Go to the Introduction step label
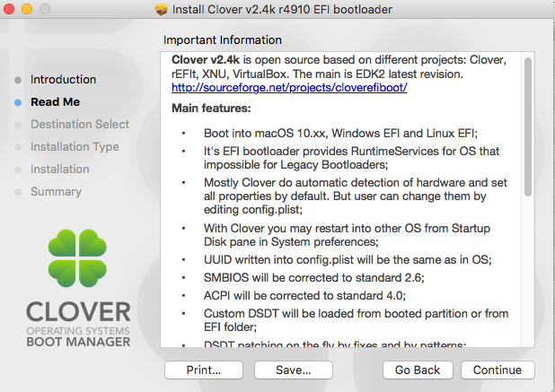This screenshot has height=392, width=555. [63, 80]
